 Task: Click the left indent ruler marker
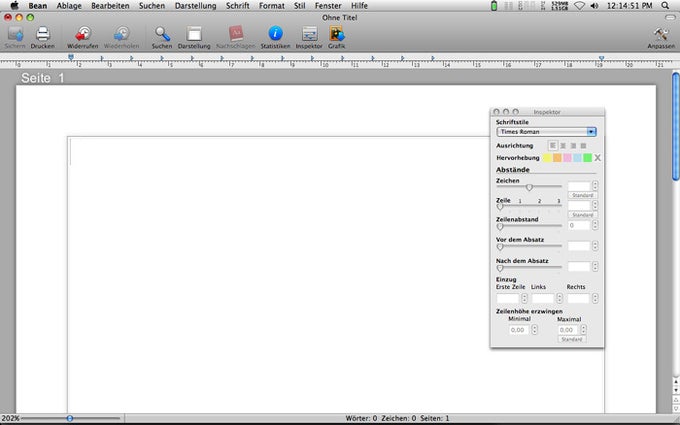(71, 58)
